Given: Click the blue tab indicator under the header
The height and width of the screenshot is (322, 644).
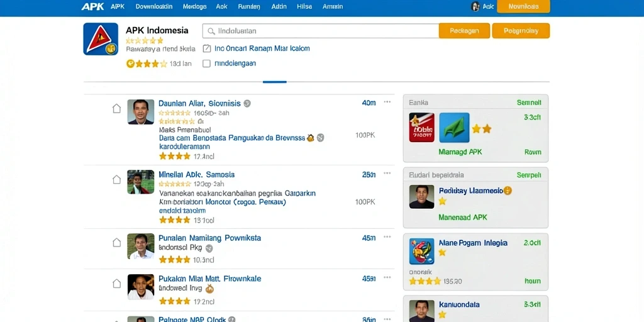Looking at the screenshot, I should [x=275, y=82].
